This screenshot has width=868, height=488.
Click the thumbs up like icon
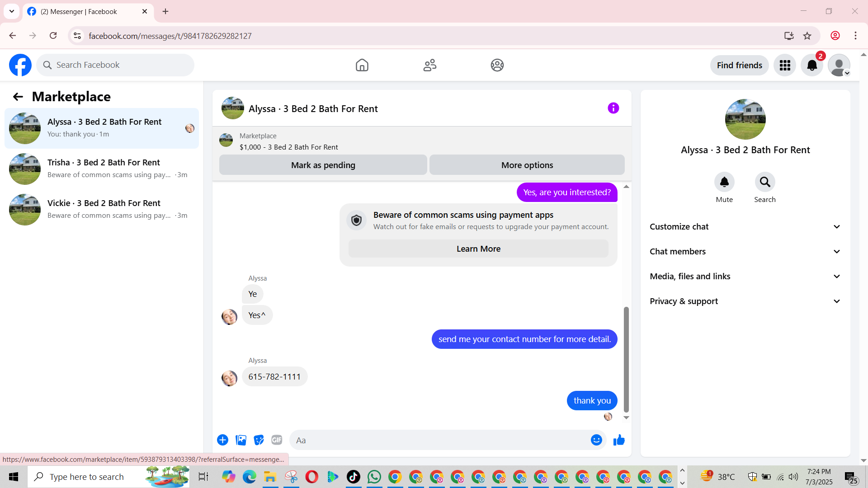tap(619, 440)
